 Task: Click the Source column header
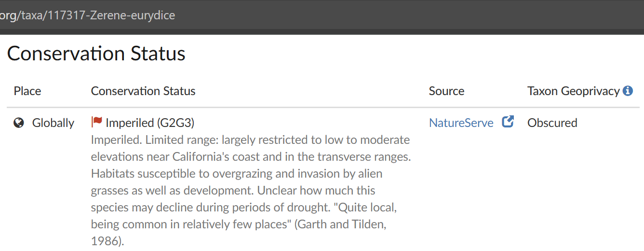tap(446, 91)
